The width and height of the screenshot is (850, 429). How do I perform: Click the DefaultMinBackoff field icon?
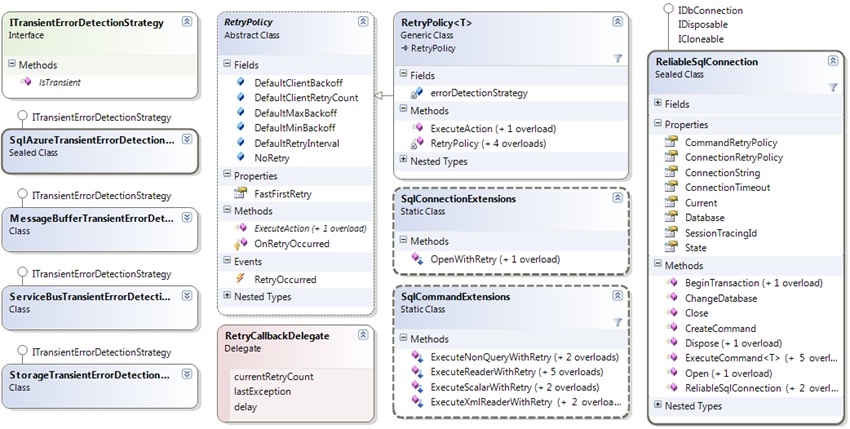(241, 127)
